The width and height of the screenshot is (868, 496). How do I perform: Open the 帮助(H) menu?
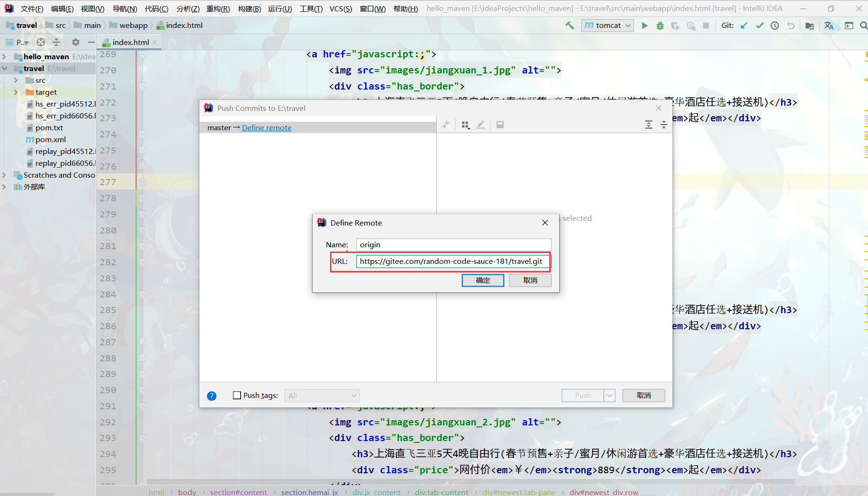(405, 9)
